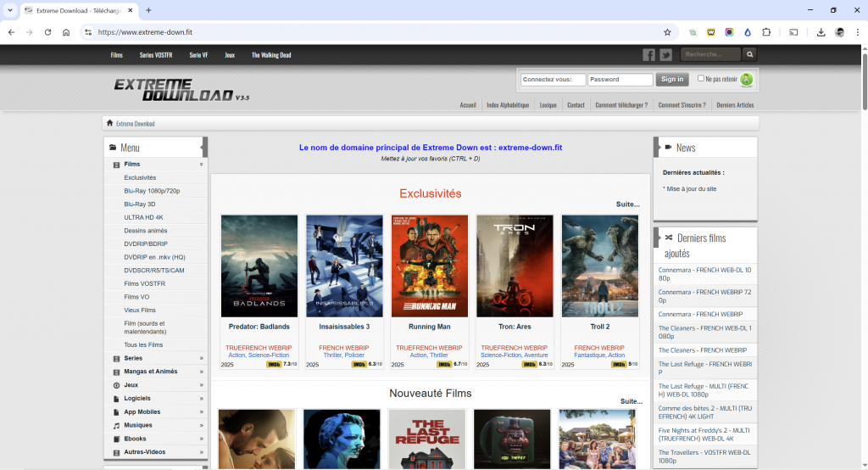Open Chrome extensions puzzle icon

766,32
